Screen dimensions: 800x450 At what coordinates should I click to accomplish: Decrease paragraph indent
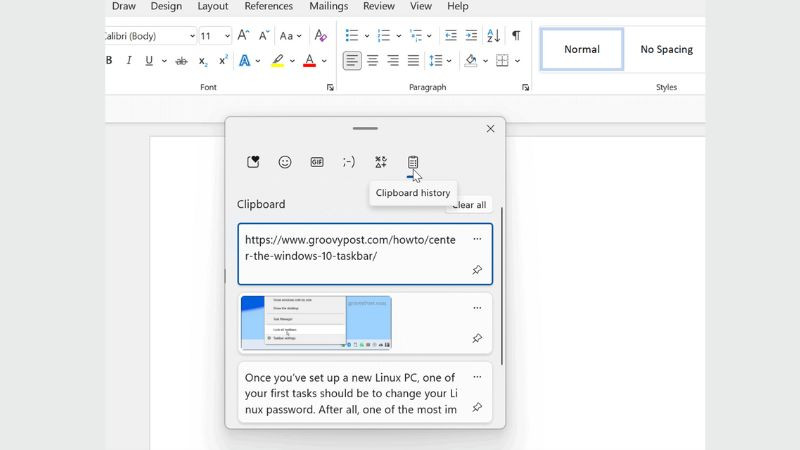pyautogui.click(x=451, y=35)
